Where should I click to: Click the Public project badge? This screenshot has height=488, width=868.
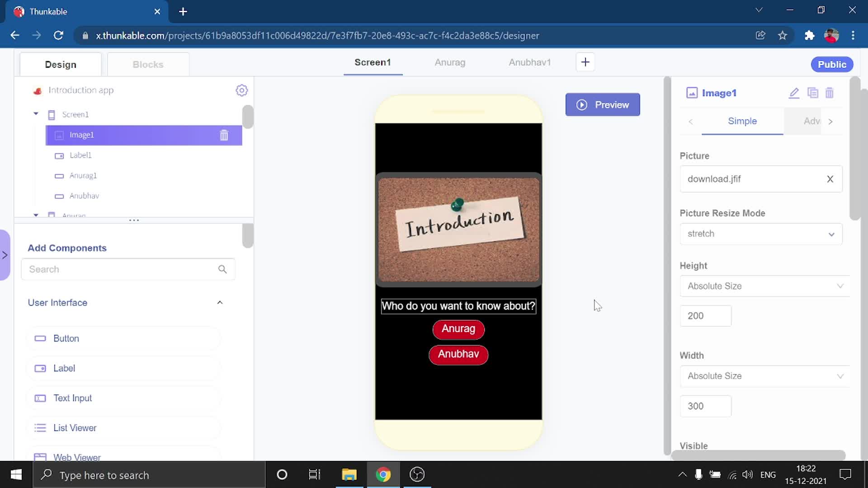tap(831, 65)
